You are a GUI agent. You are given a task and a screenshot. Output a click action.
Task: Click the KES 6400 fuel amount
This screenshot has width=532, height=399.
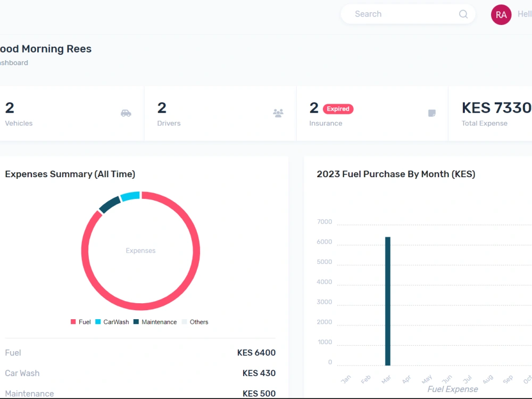pyautogui.click(x=256, y=353)
